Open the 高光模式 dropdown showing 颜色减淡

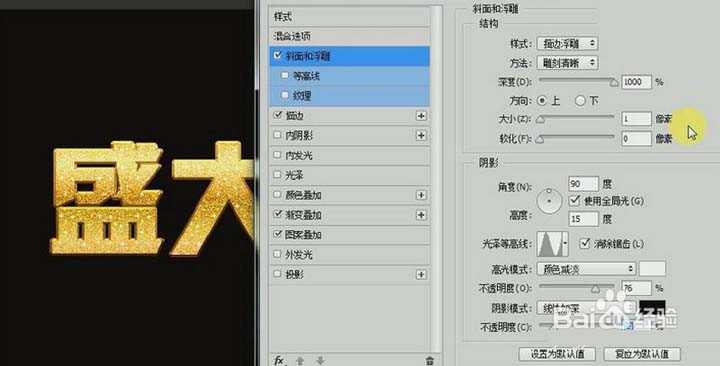coord(586,269)
